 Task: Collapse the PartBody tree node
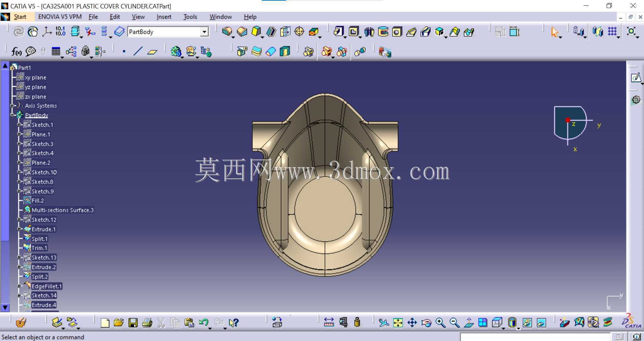click(x=13, y=115)
